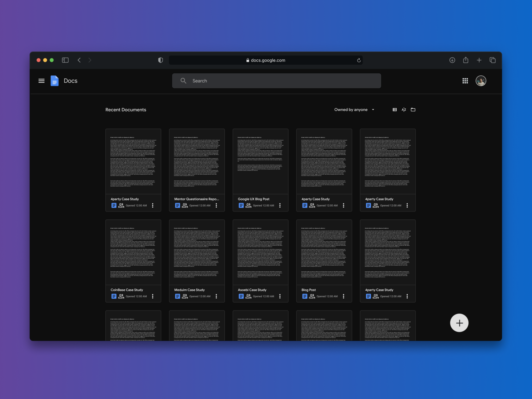Open the main navigation hamburger menu
This screenshot has width=532, height=399.
(x=41, y=80)
